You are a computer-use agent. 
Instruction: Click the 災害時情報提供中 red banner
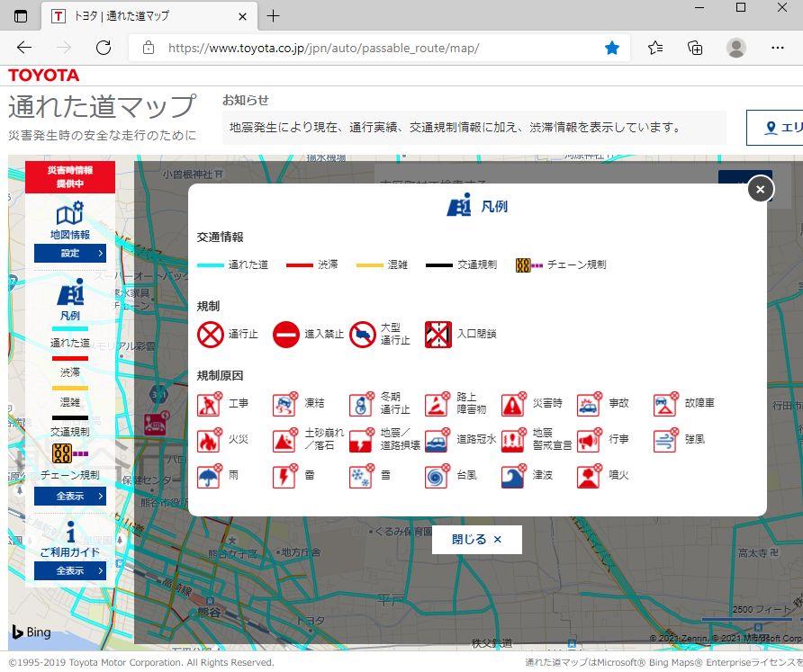(70, 177)
